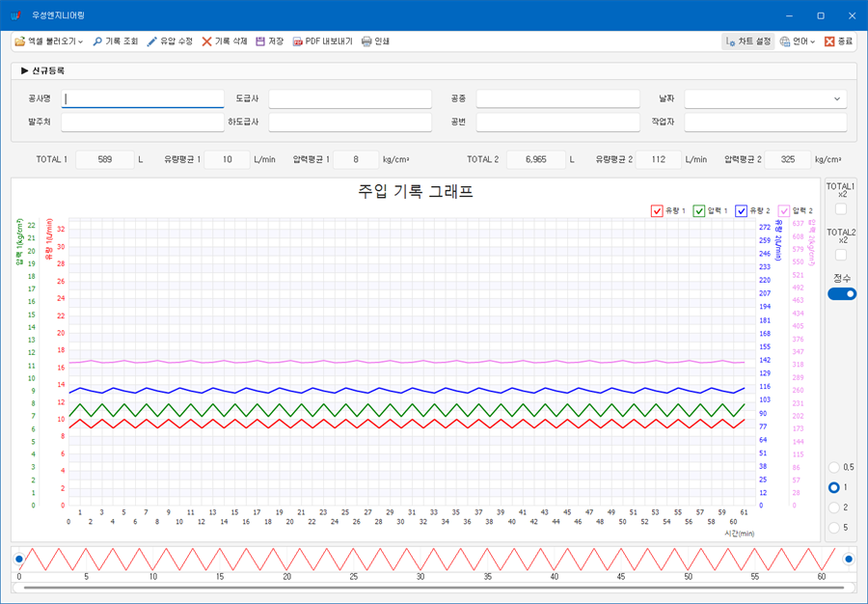Screen dimensions: 868x604
Task: Toggle the 압력 2 legend checkbox
Action: click(784, 211)
